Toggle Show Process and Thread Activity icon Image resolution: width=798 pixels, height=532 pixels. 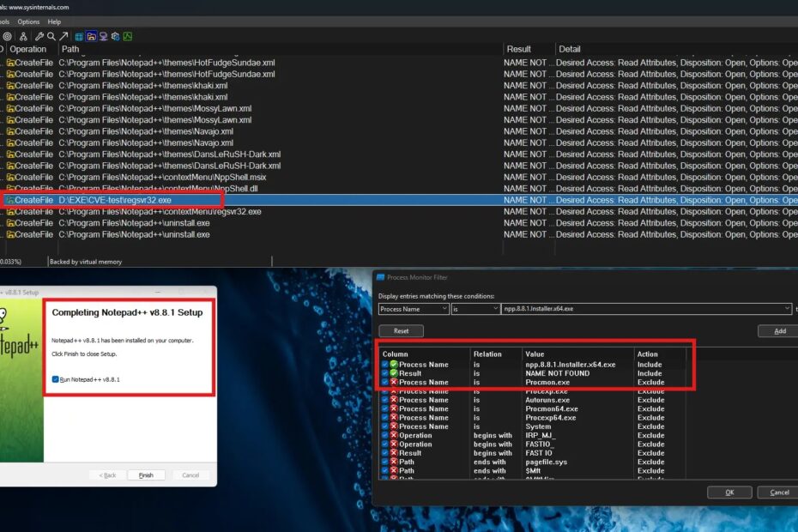(115, 36)
